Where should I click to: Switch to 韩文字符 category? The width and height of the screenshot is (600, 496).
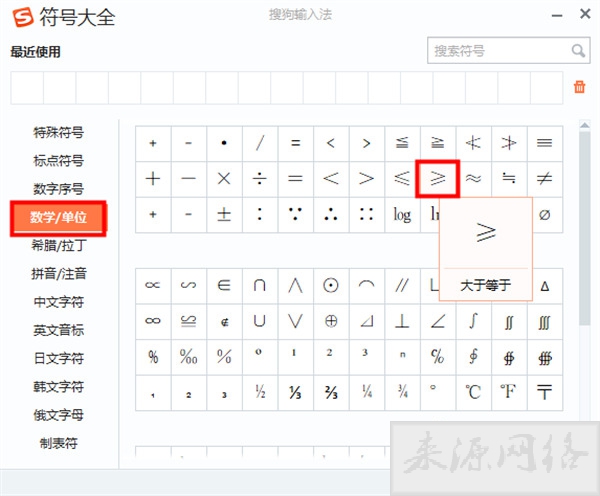pos(59,387)
